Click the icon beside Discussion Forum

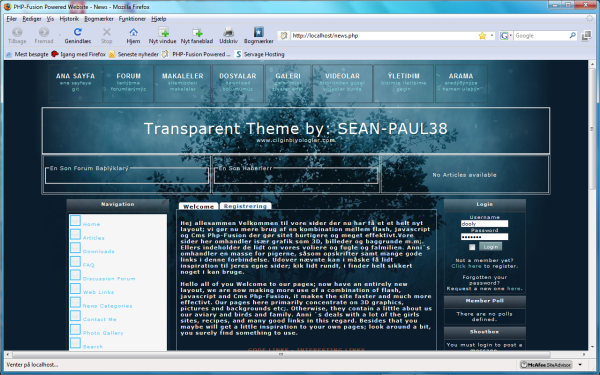[75, 275]
